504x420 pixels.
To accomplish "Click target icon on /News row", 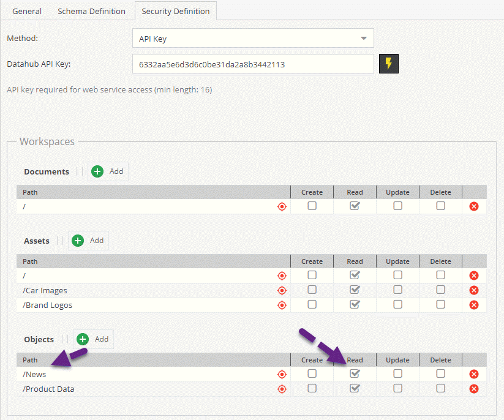I will pos(282,374).
